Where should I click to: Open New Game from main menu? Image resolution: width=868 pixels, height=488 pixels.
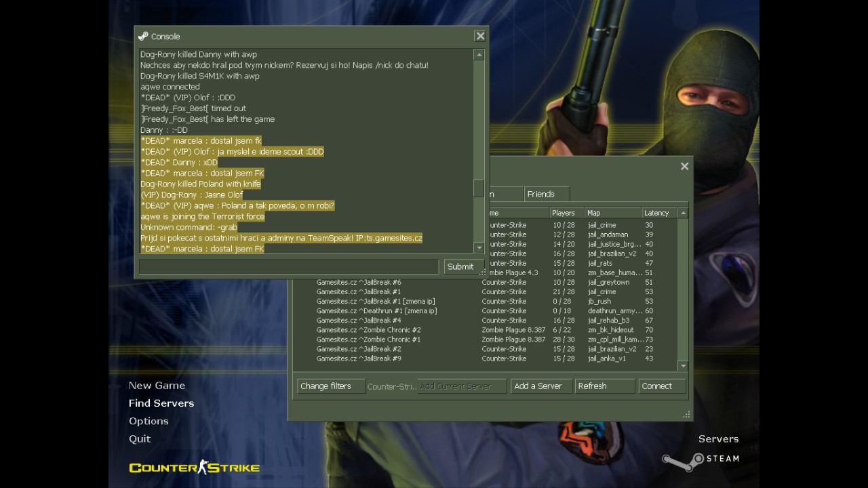157,385
